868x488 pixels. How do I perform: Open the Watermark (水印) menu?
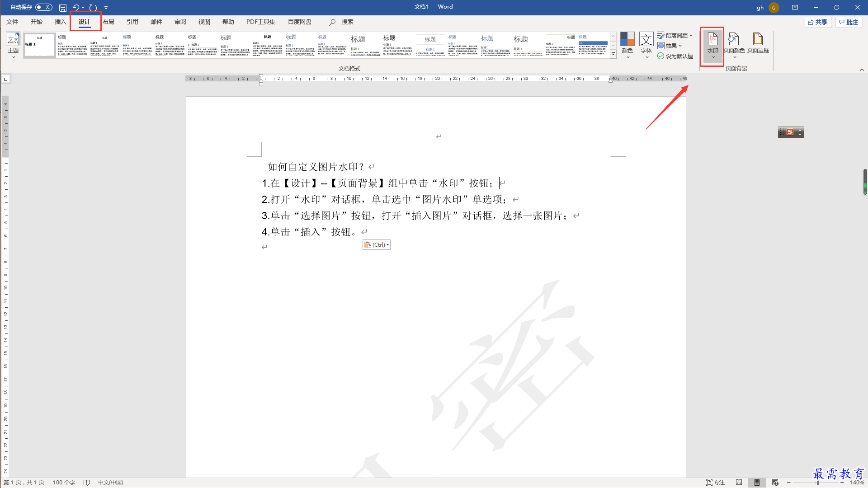point(712,46)
